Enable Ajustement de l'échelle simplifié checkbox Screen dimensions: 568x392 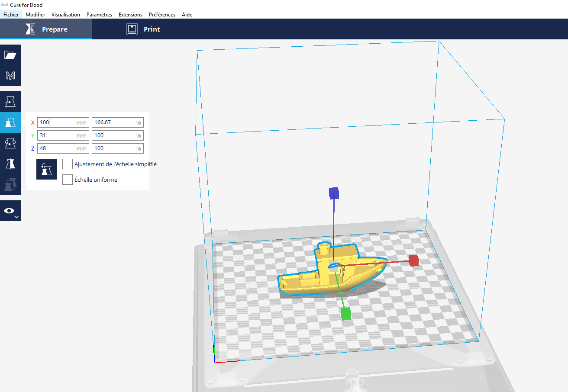click(68, 164)
